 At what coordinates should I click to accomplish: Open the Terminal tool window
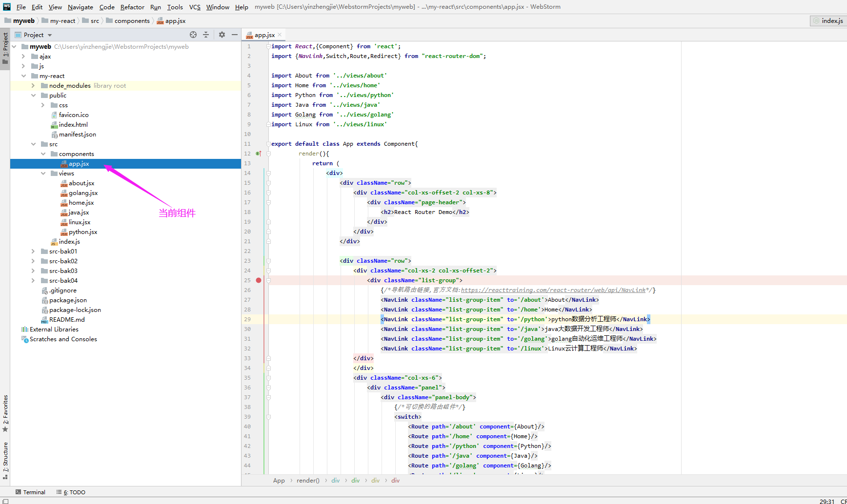30,492
